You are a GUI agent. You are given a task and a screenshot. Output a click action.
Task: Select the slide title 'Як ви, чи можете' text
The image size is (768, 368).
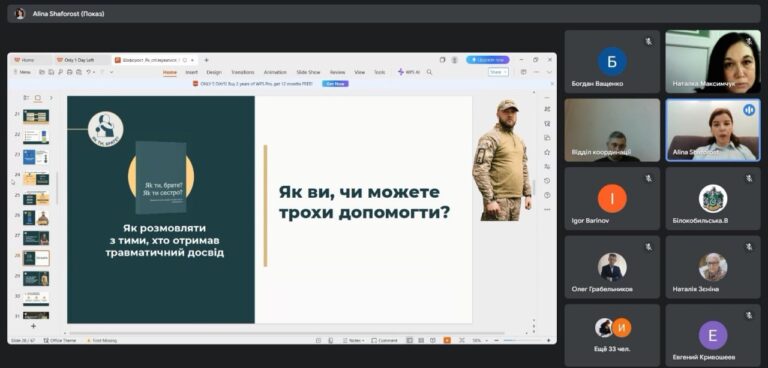(359, 192)
